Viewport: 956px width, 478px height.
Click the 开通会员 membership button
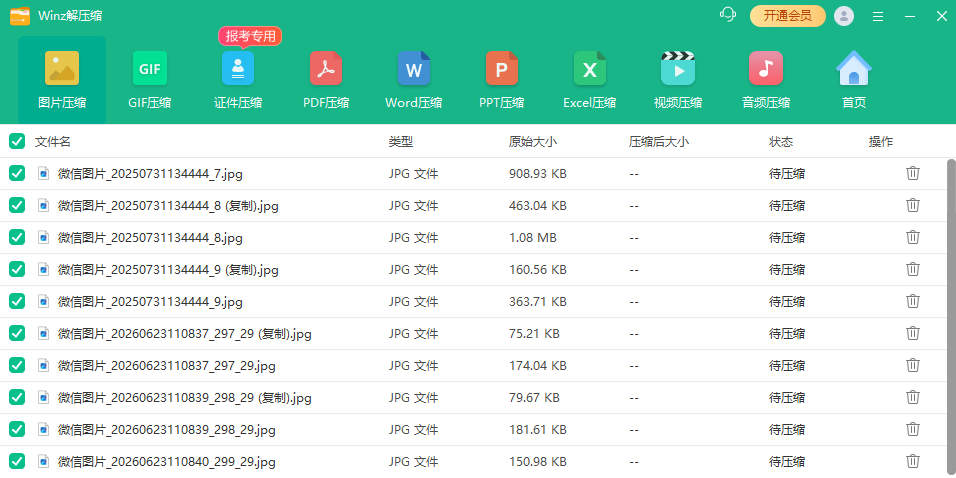(788, 16)
